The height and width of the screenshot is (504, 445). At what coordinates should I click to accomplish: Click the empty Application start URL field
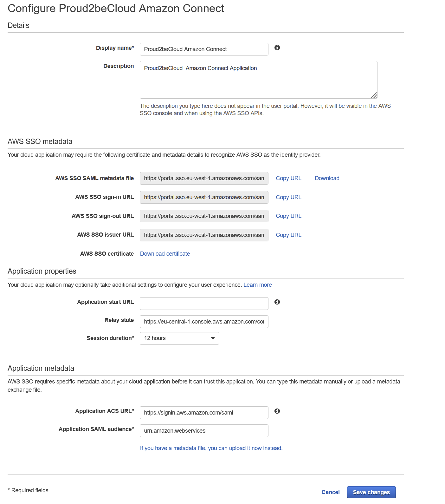pos(204,304)
